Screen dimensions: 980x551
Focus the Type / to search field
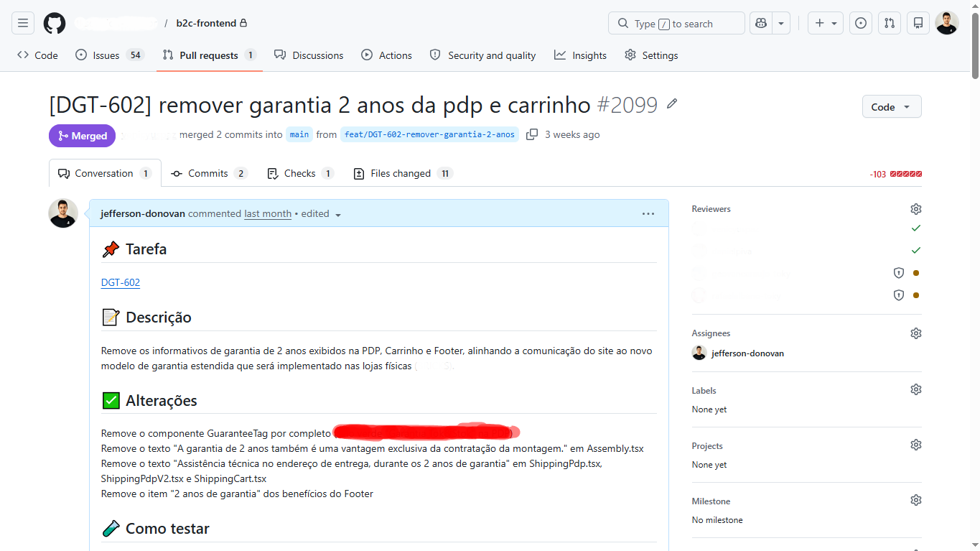point(676,23)
